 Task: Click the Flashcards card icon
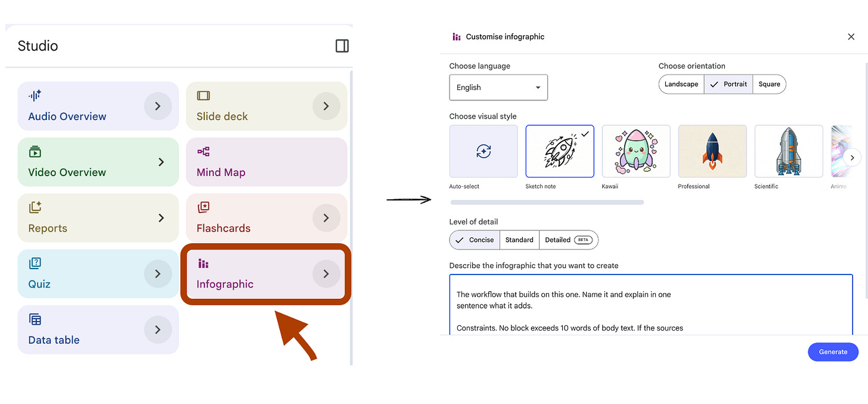point(203,207)
